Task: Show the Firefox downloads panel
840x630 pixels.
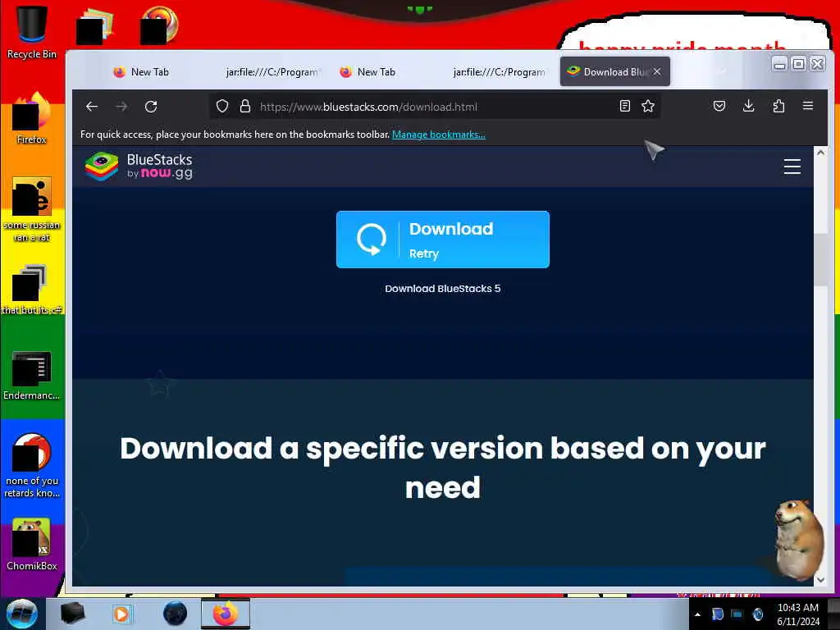Action: (749, 106)
